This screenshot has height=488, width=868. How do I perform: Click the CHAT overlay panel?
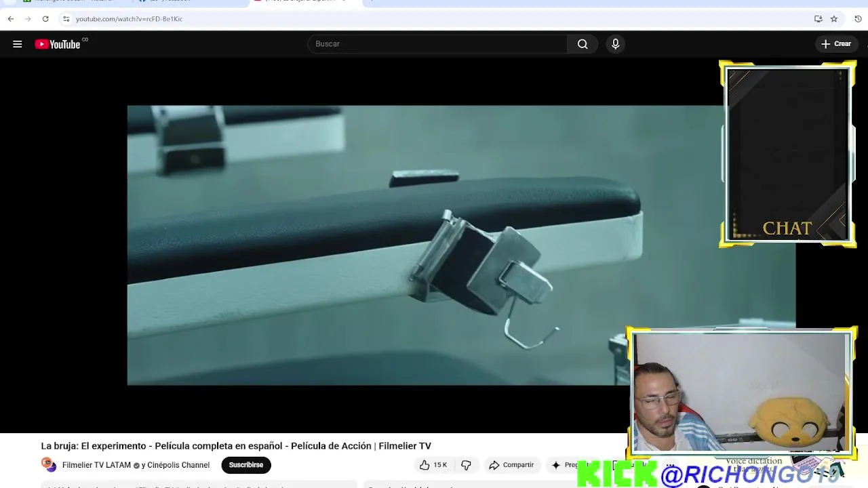pos(787,155)
